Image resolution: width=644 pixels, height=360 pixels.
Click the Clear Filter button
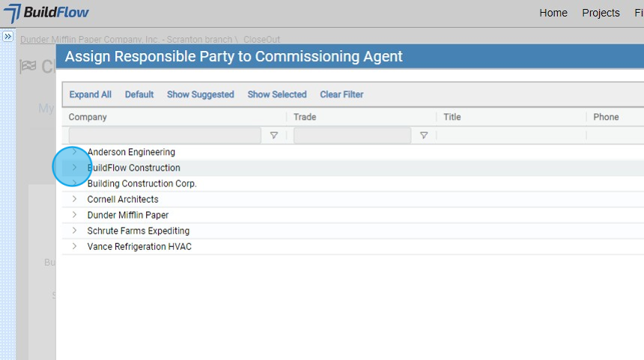pos(341,94)
